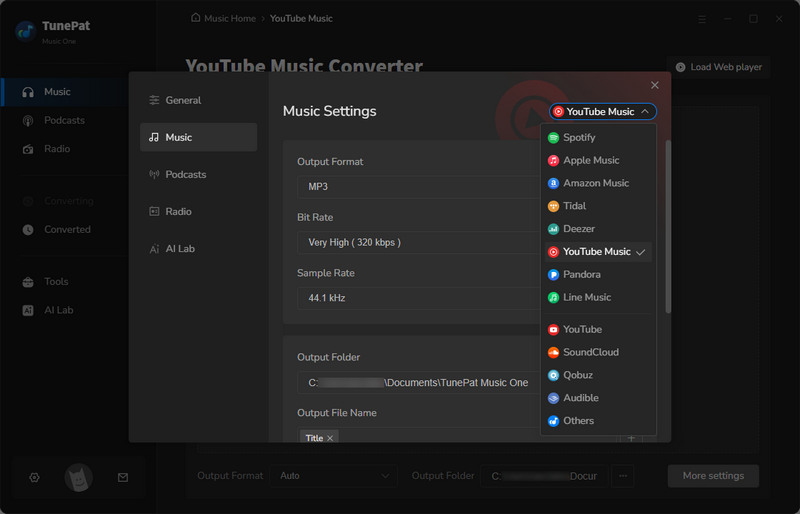Click the TunePat logo
Screen dimensions: 800x514
coord(25,32)
